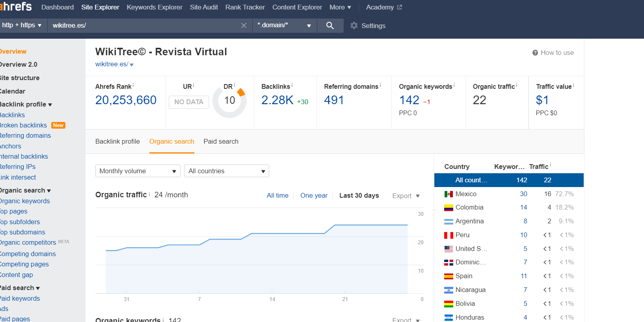Click info icon beside Referring domains
Viewport: 644px width, 322px height.
point(380,85)
